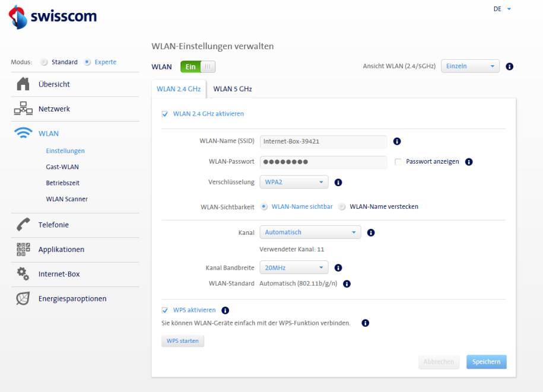Open Applikationen grid icon
Image resolution: width=543 pixels, height=392 pixels.
coord(23,249)
